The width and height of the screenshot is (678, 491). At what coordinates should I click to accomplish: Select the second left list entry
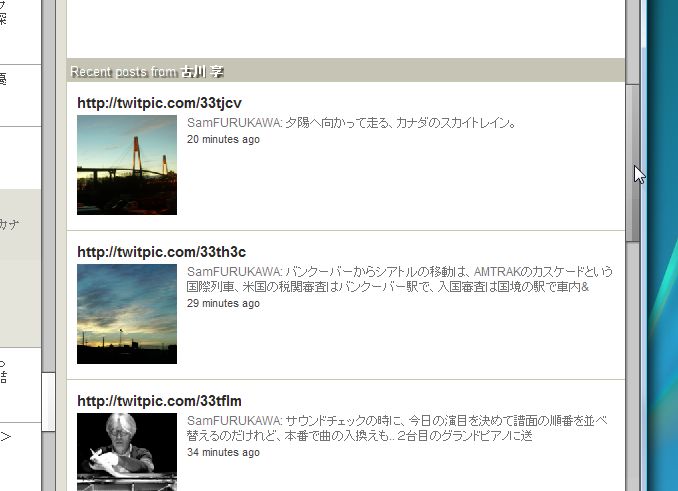coord(20,96)
